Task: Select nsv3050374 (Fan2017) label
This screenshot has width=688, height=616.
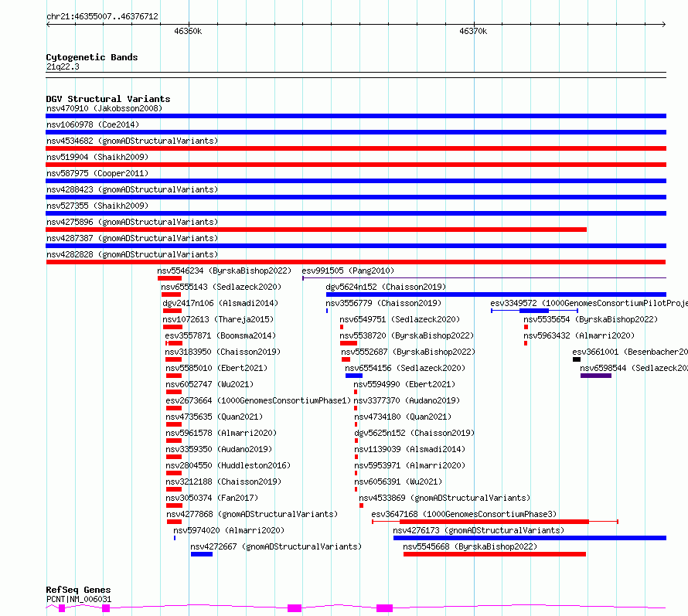Action: [x=212, y=498]
